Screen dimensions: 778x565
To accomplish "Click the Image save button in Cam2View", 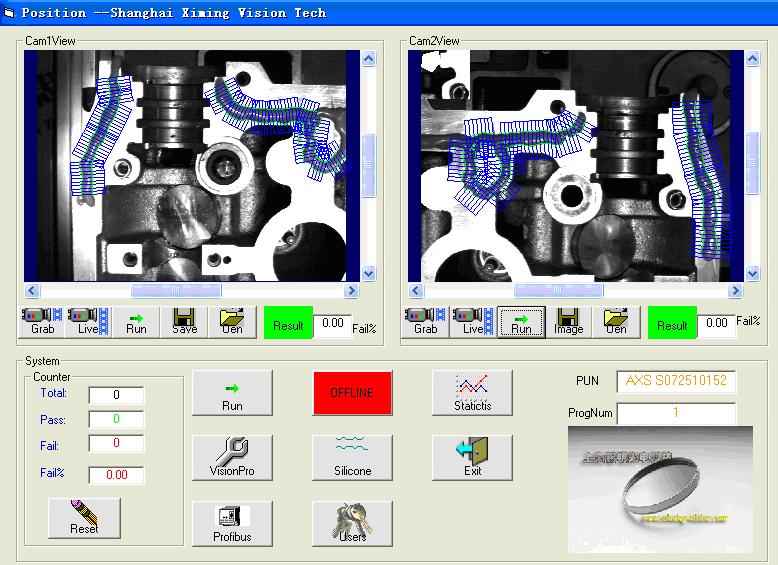I will coord(568,322).
